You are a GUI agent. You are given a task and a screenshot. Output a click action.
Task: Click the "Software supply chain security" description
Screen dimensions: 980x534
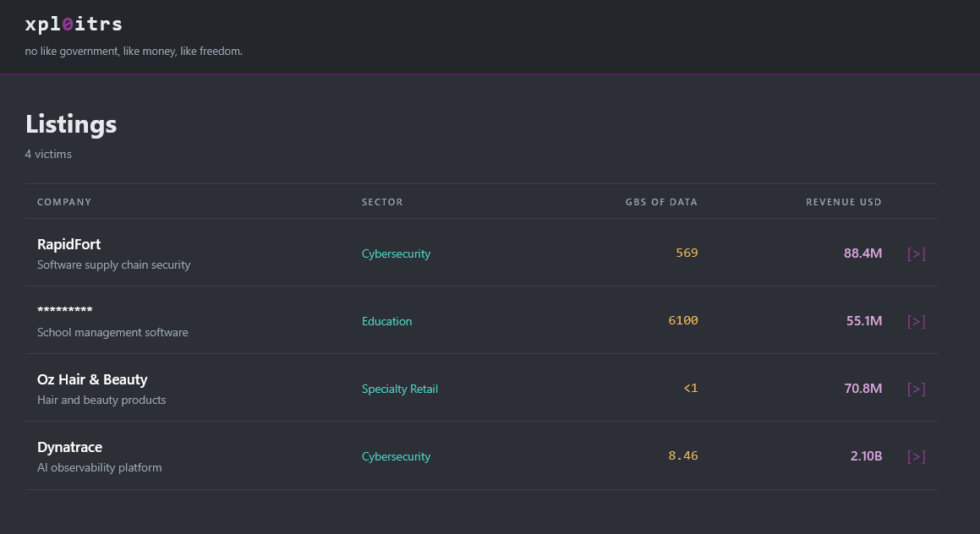click(114, 264)
